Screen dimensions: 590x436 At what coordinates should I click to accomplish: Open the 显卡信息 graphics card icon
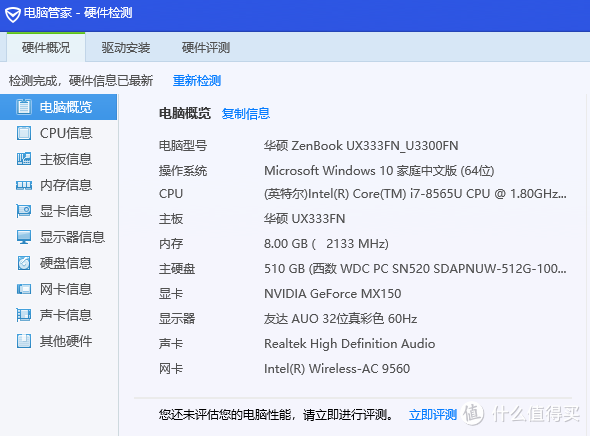pyautogui.click(x=24, y=211)
